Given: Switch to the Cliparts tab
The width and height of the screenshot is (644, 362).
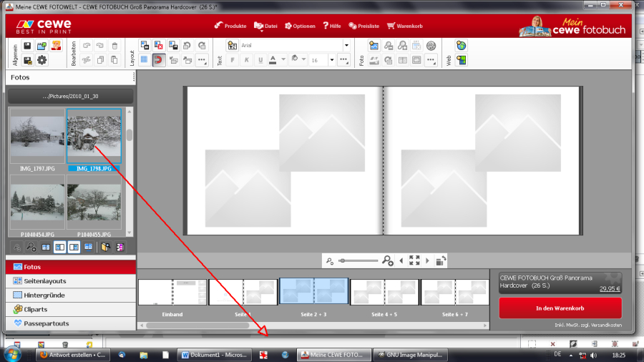Looking at the screenshot, I should click(71, 310).
